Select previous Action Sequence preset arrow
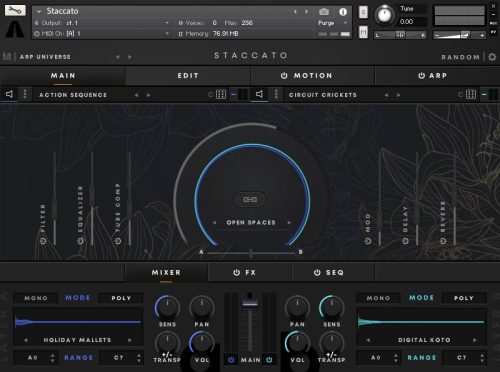Screen dimensions: 500x372 click(136, 95)
